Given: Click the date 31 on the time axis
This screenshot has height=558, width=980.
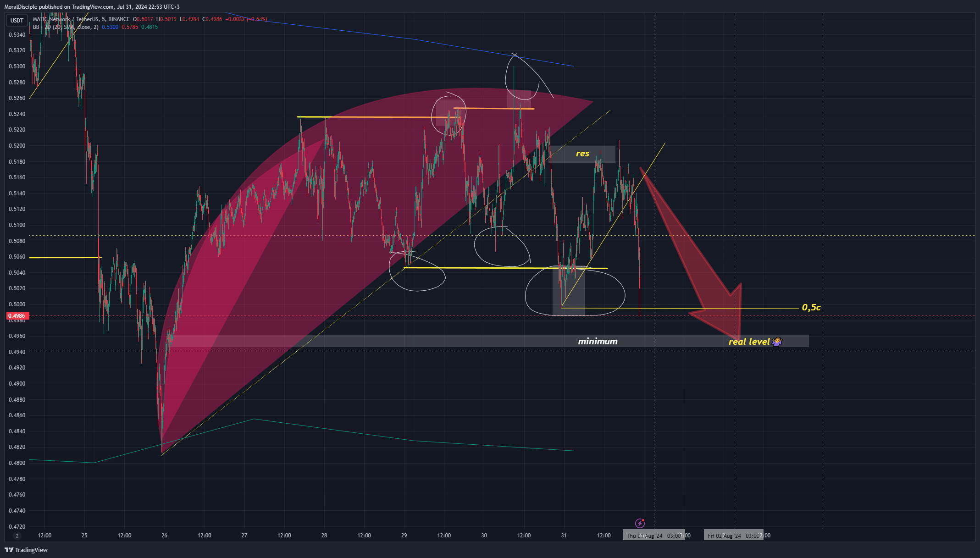Looking at the screenshot, I should pos(564,536).
